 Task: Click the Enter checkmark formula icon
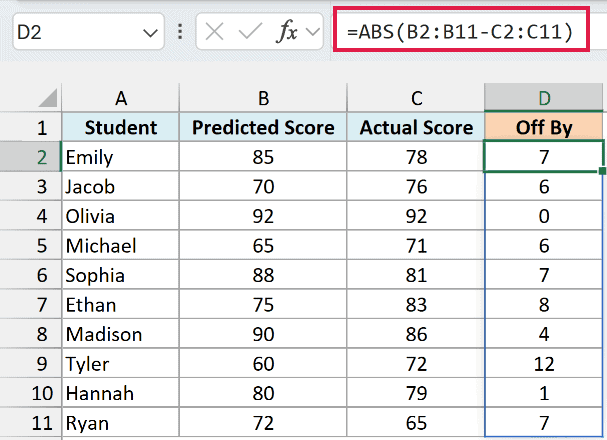(x=250, y=31)
